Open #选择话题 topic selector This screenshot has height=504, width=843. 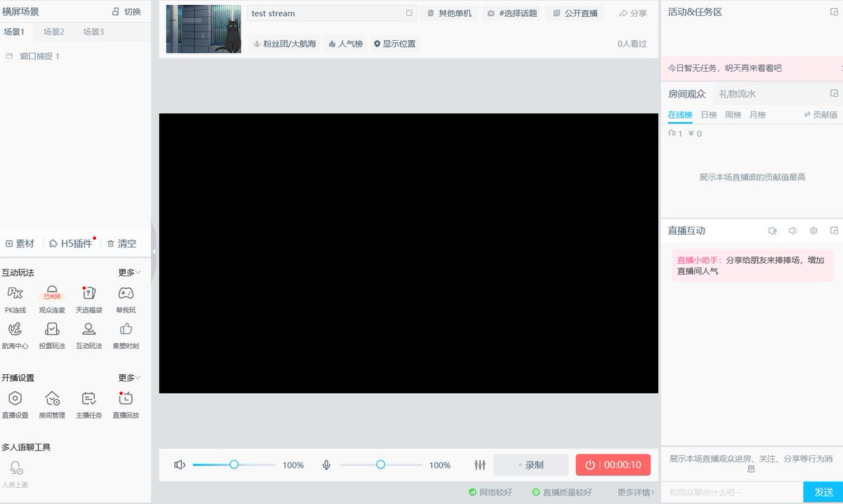513,13
